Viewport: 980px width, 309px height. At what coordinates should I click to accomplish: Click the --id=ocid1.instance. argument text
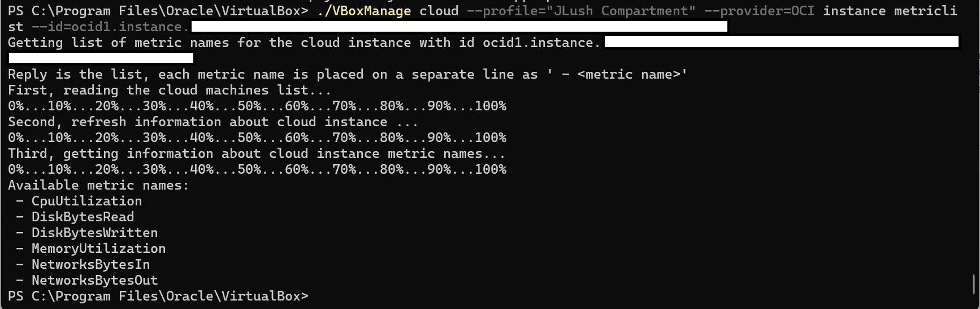tap(110, 27)
